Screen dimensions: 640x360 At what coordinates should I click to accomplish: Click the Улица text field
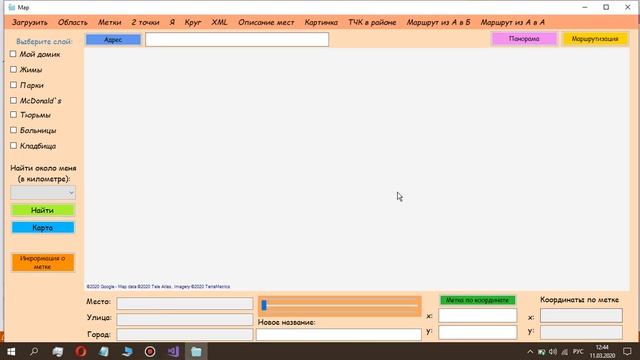click(184, 319)
